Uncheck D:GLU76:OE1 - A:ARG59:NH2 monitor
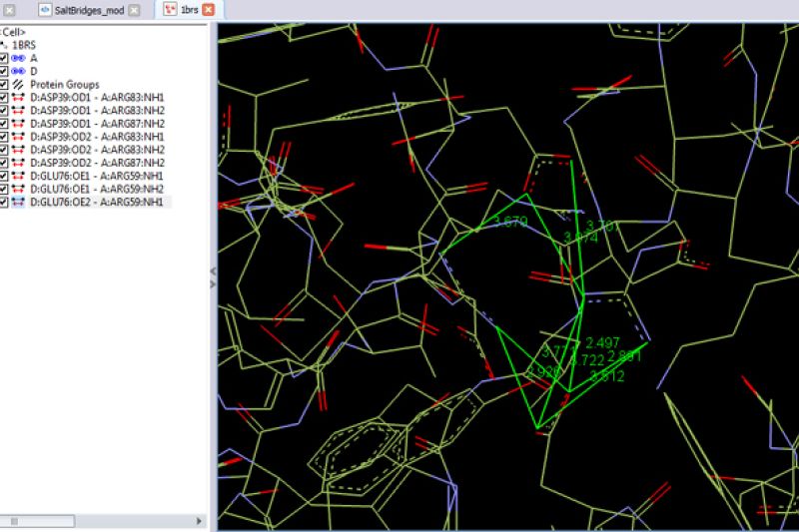Viewport: 799px width, 532px height. (4, 189)
